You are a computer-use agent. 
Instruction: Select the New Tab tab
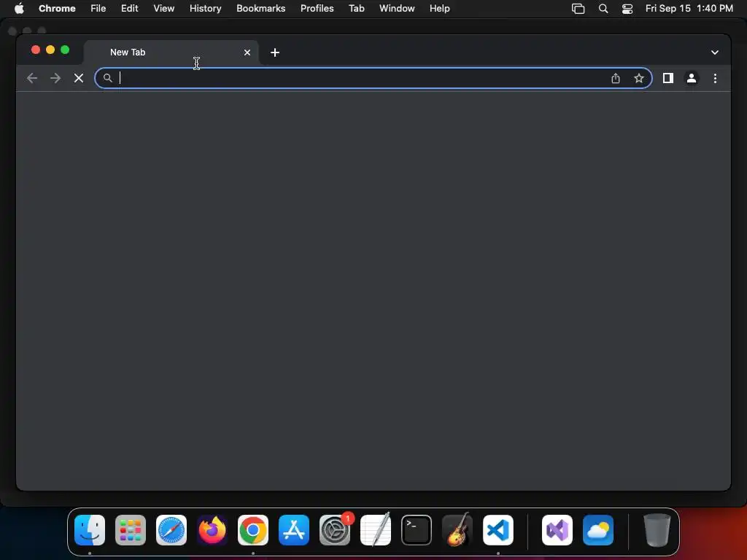tap(171, 52)
